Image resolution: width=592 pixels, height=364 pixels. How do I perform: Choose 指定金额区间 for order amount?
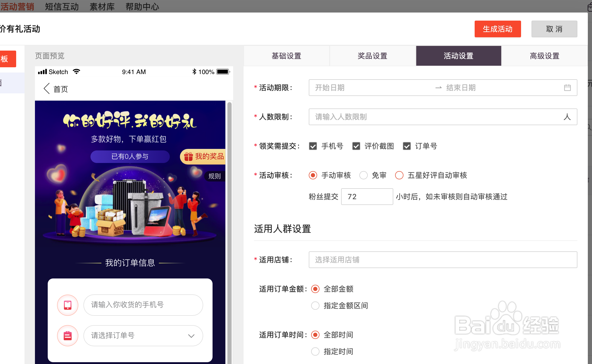315,306
